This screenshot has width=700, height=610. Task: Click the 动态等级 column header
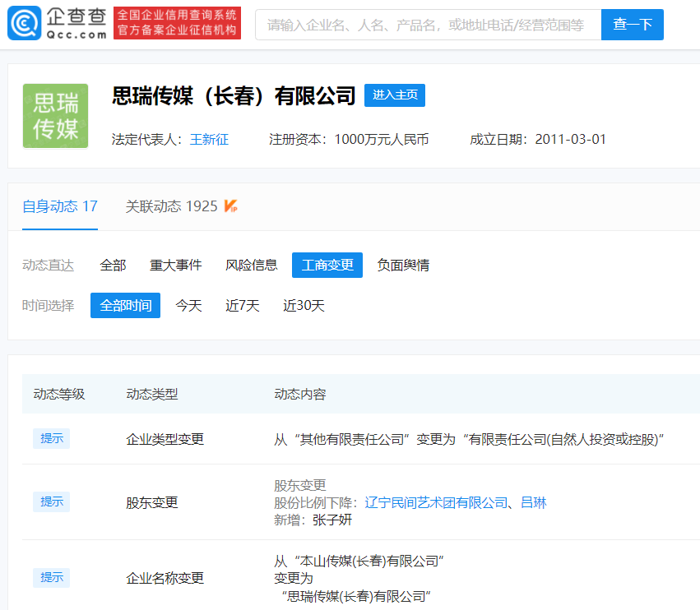(x=59, y=394)
